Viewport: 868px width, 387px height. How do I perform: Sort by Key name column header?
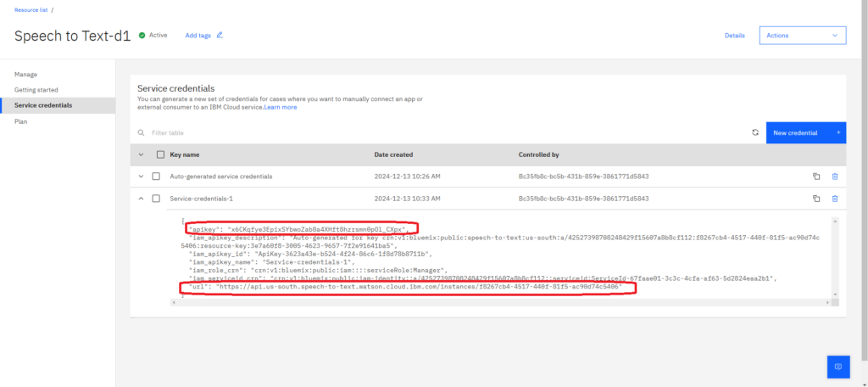(184, 154)
